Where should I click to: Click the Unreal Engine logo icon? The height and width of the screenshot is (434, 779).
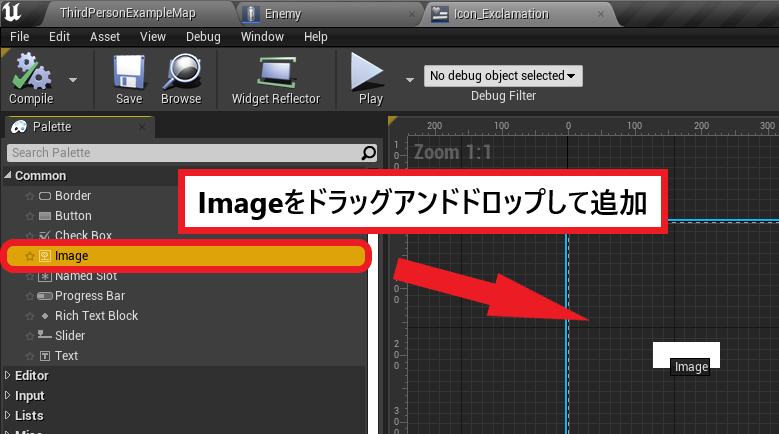(x=12, y=12)
